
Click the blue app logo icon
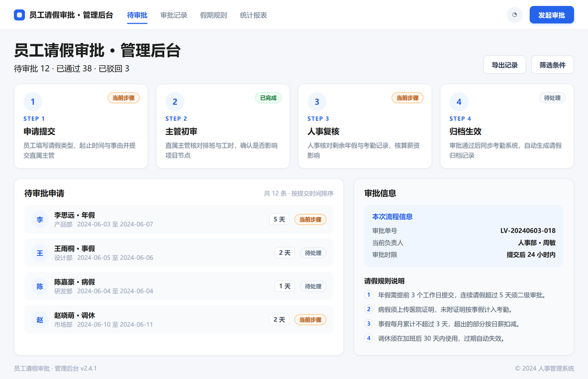click(19, 15)
